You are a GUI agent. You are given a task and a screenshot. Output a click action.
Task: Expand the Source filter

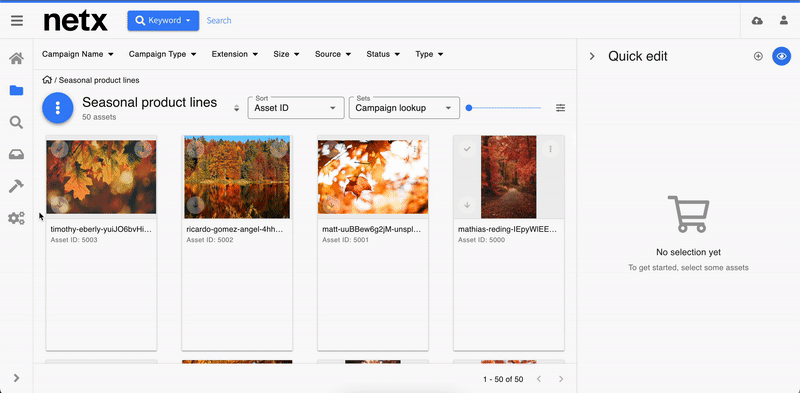coord(333,54)
